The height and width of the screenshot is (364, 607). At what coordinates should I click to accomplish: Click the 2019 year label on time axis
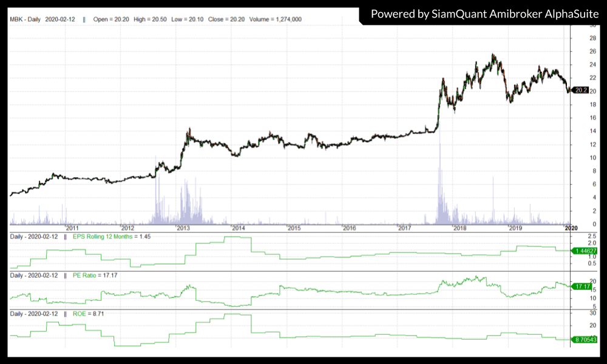(515, 228)
